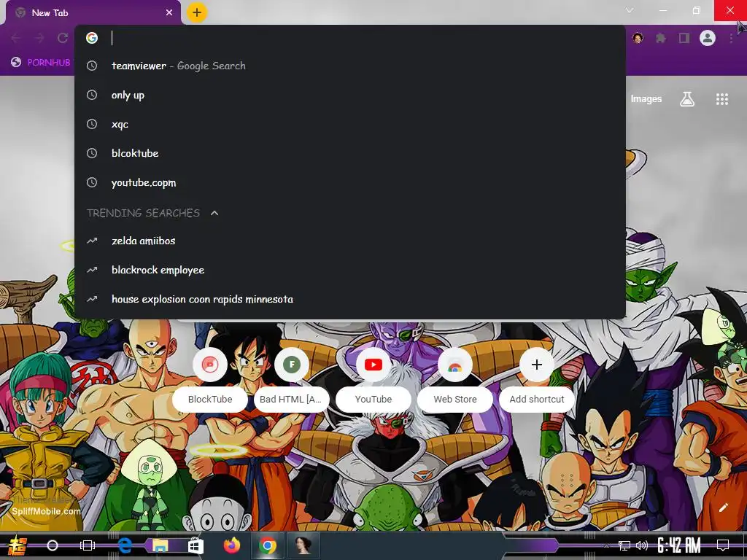Open the Google apps grid
747x560 pixels.
[x=722, y=99]
